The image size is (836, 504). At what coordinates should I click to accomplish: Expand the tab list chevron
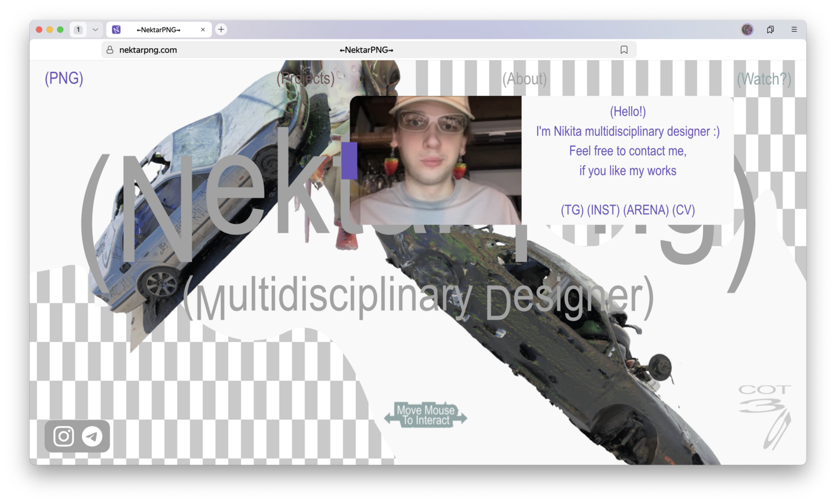click(95, 30)
